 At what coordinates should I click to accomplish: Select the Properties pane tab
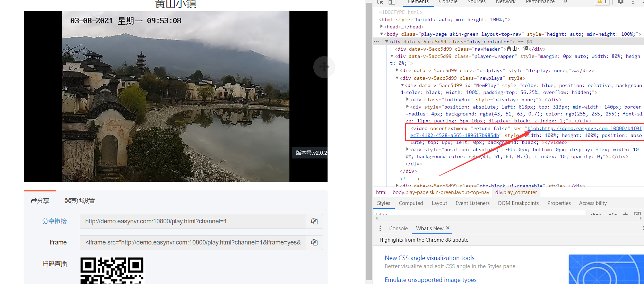tap(559, 203)
